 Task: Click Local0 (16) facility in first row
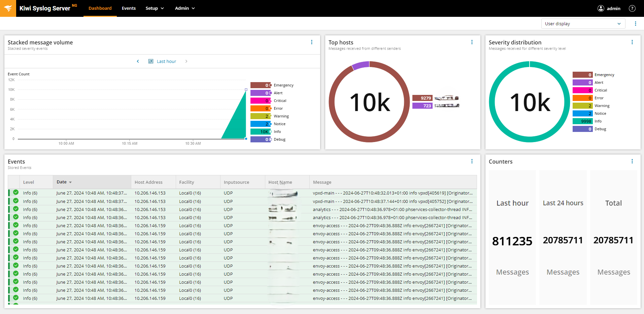190,193
